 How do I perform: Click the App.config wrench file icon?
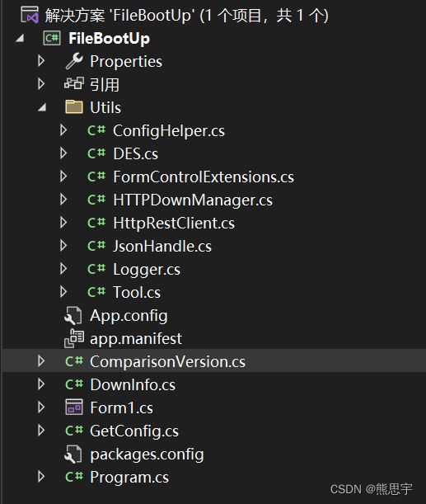[73, 316]
